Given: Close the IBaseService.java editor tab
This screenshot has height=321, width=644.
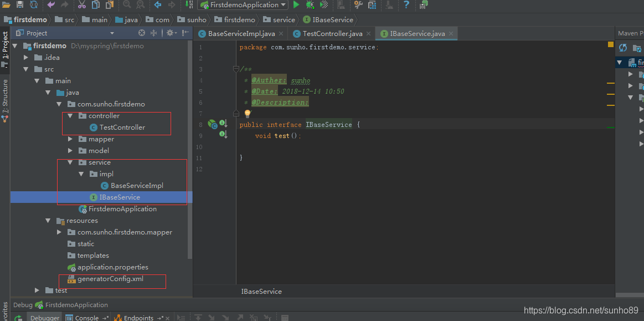Looking at the screenshot, I should tap(451, 33).
